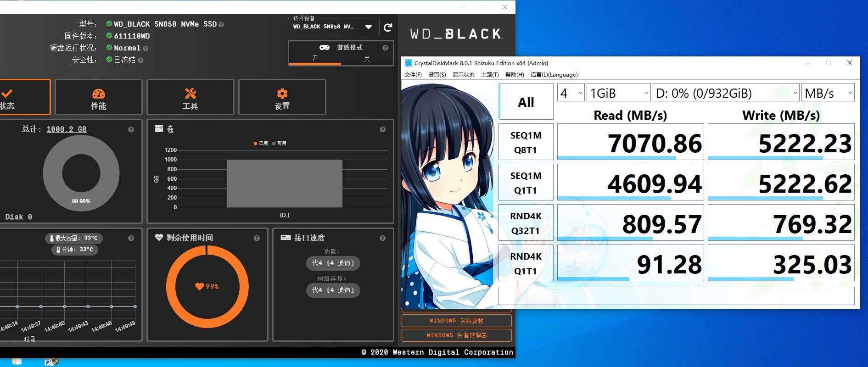Screen dimensions: 868x367
Task: Click the empty comment field below results
Action: click(x=677, y=296)
